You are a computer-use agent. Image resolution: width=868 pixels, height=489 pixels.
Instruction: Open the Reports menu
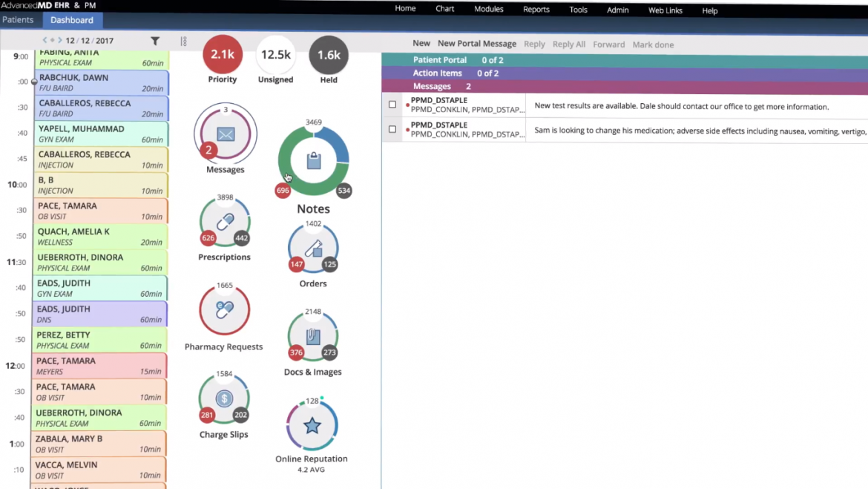tap(536, 9)
